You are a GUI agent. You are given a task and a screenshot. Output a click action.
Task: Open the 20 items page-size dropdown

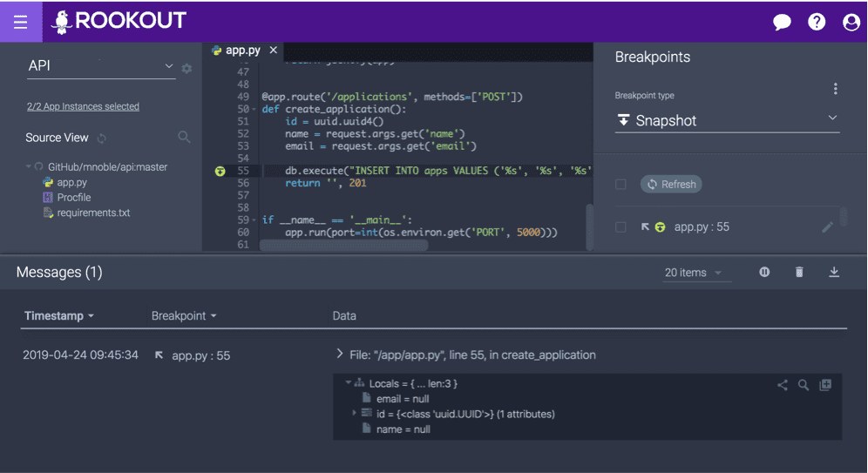click(694, 274)
